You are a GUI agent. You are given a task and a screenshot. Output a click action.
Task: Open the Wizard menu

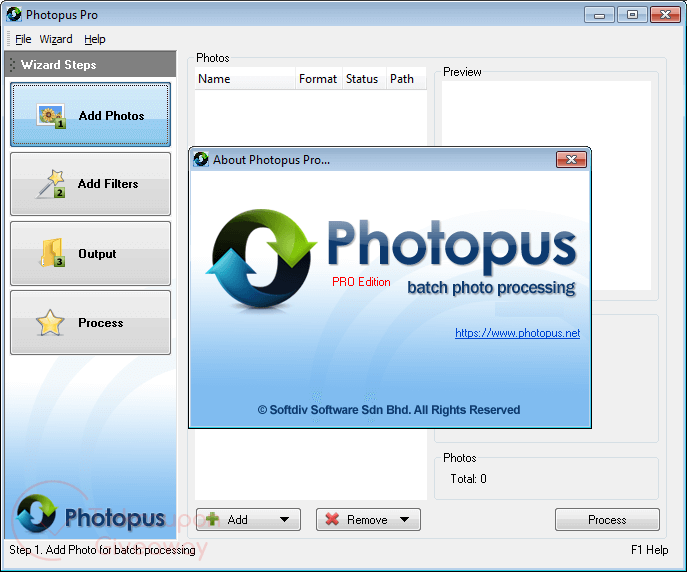pos(56,39)
